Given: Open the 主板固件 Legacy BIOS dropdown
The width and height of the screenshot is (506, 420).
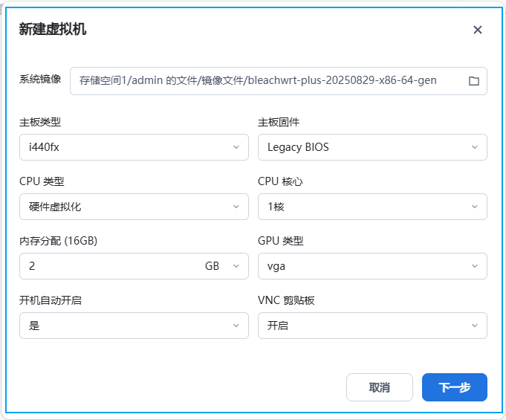Looking at the screenshot, I should click(372, 147).
